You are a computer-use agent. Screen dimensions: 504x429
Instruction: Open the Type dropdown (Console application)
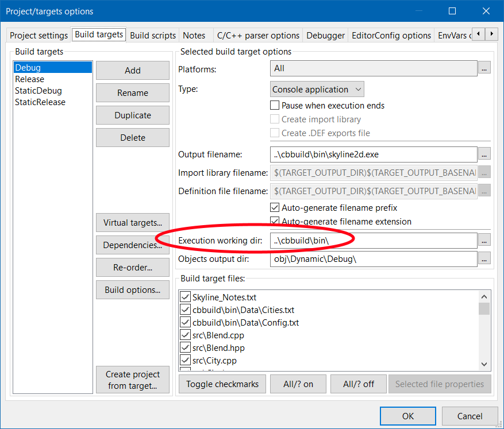click(x=317, y=90)
